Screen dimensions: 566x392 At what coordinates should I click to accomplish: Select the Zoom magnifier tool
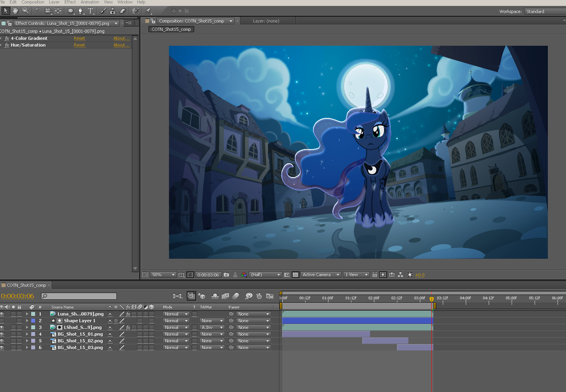point(26,11)
